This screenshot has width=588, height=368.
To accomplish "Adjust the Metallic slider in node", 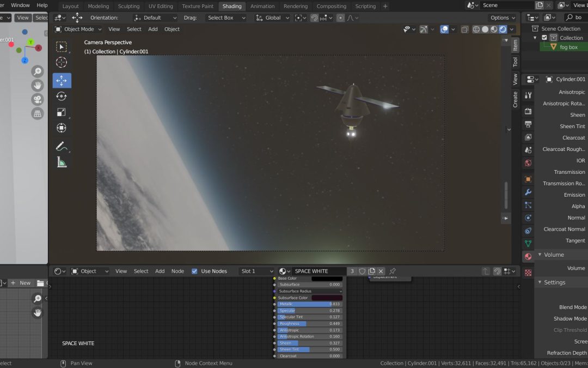I will click(x=310, y=304).
